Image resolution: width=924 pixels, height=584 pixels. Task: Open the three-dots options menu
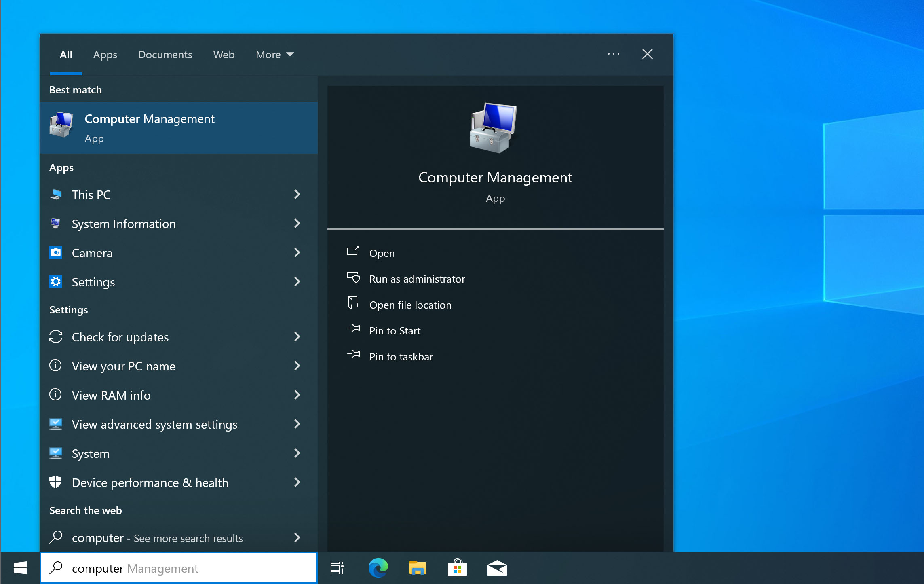614,54
